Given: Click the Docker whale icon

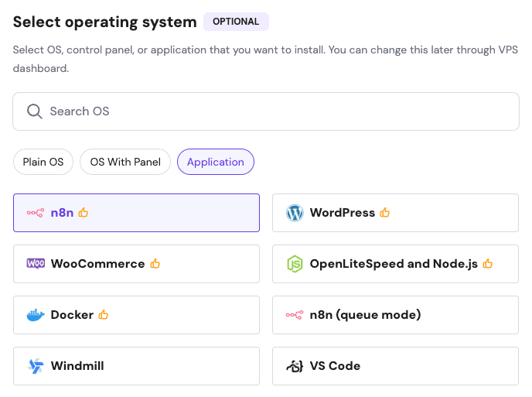Looking at the screenshot, I should pyautogui.click(x=36, y=315).
